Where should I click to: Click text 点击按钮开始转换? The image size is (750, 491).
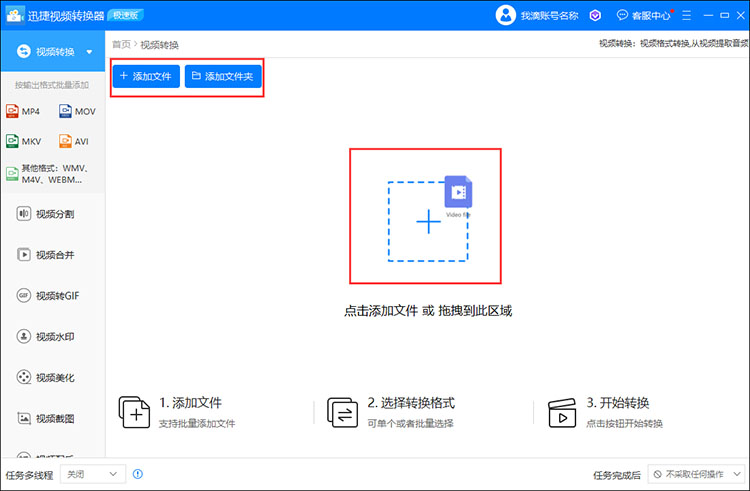624,424
